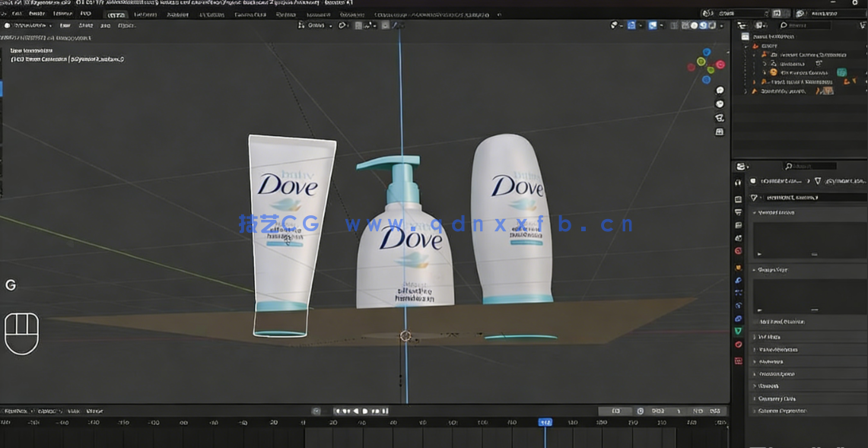868x448 pixels.
Task: Open the Render Properties tab
Action: [x=738, y=198]
